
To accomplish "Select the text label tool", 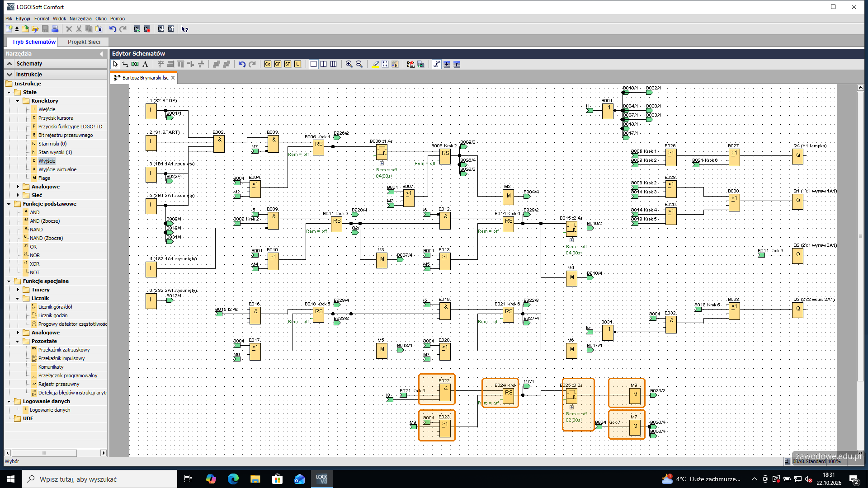I will (x=145, y=64).
